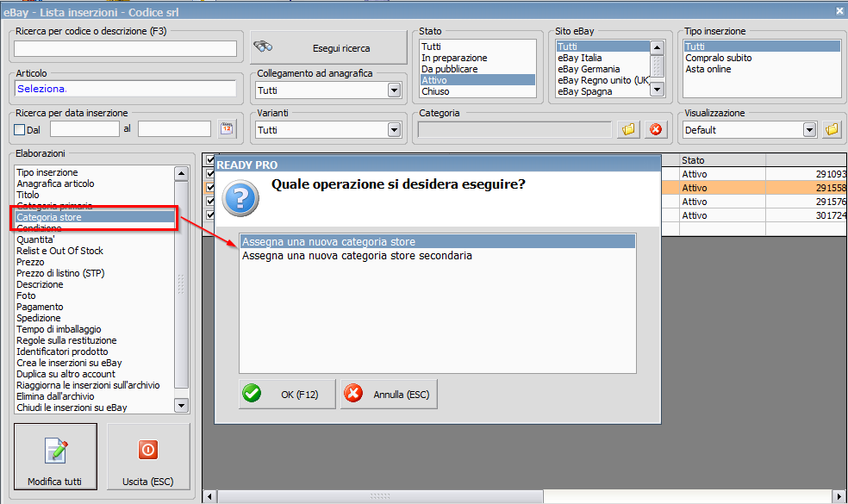Select Elimina dall'archivio entry
Screen dimensions: 848x504
(55, 396)
